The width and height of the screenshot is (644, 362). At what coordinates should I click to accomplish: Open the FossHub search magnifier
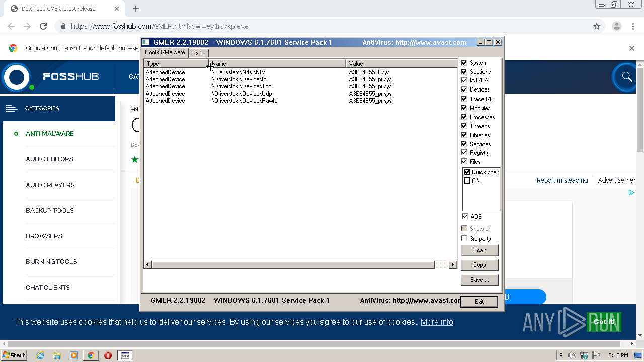tap(627, 77)
